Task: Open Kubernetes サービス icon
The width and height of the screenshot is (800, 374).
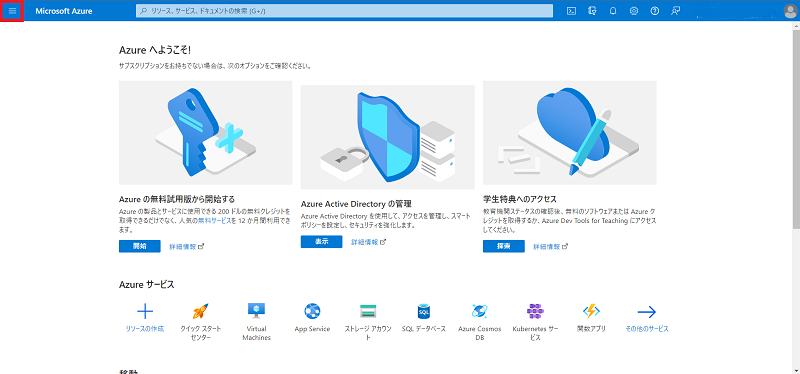Action: [x=535, y=311]
